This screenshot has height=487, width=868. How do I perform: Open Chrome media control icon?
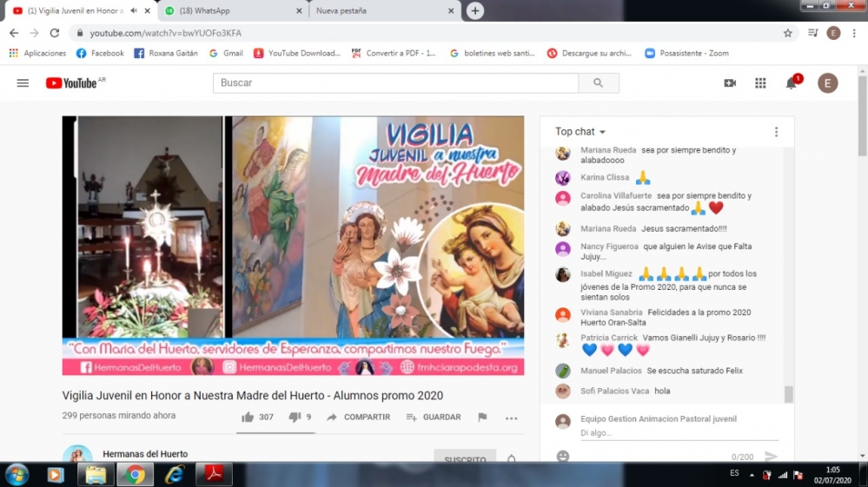coord(812,33)
